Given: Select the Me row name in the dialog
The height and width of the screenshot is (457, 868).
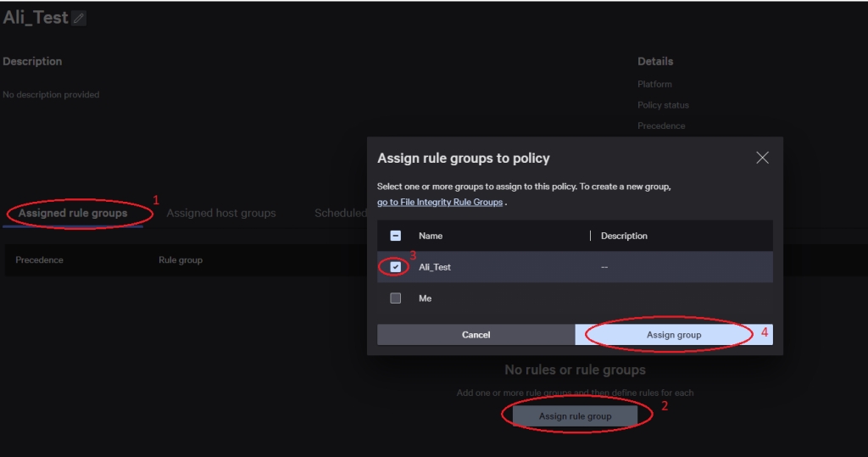Looking at the screenshot, I should (x=426, y=298).
